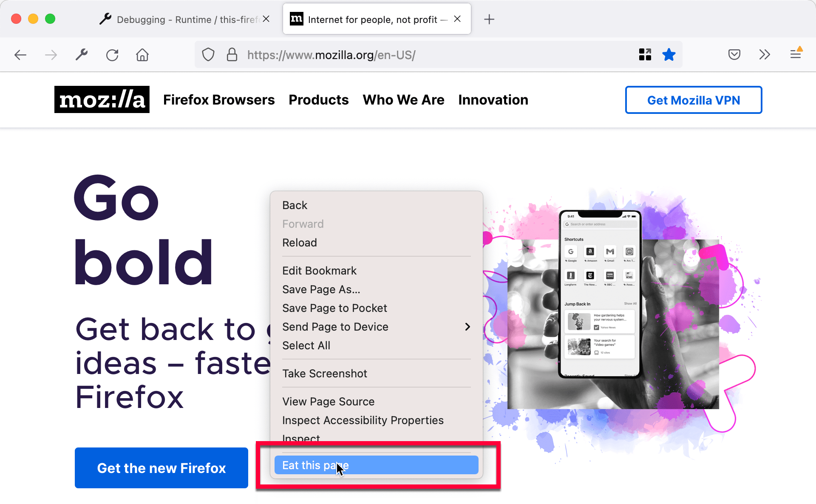Select 'View Page Source' from context menu

tap(329, 402)
